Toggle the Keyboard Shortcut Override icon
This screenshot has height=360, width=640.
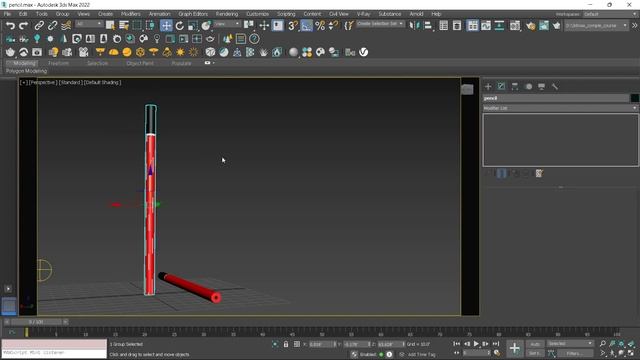pyautogui.click(x=278, y=26)
